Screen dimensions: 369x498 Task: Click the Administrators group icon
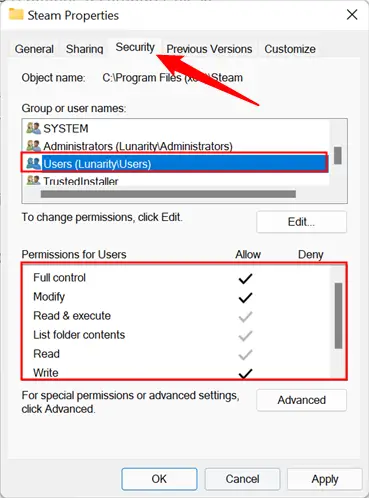coord(33,146)
